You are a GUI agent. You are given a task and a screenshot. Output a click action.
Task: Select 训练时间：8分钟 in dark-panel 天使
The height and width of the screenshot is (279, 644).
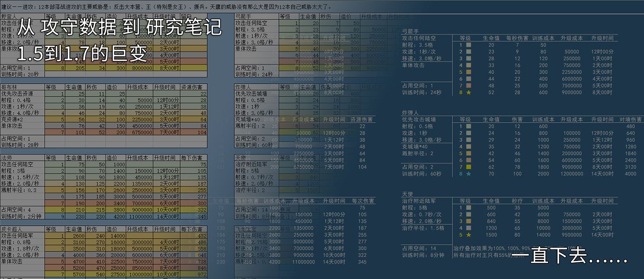pos(423,255)
